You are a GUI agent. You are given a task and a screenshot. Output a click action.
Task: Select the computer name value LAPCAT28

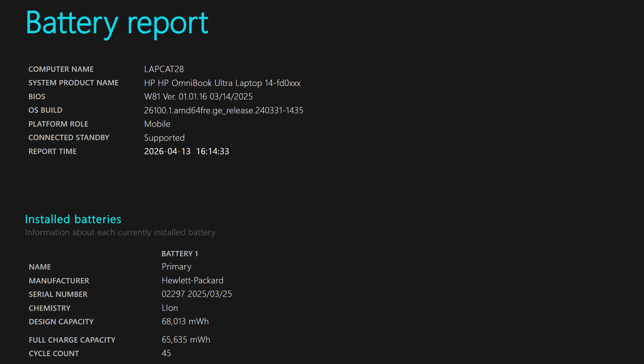click(164, 69)
